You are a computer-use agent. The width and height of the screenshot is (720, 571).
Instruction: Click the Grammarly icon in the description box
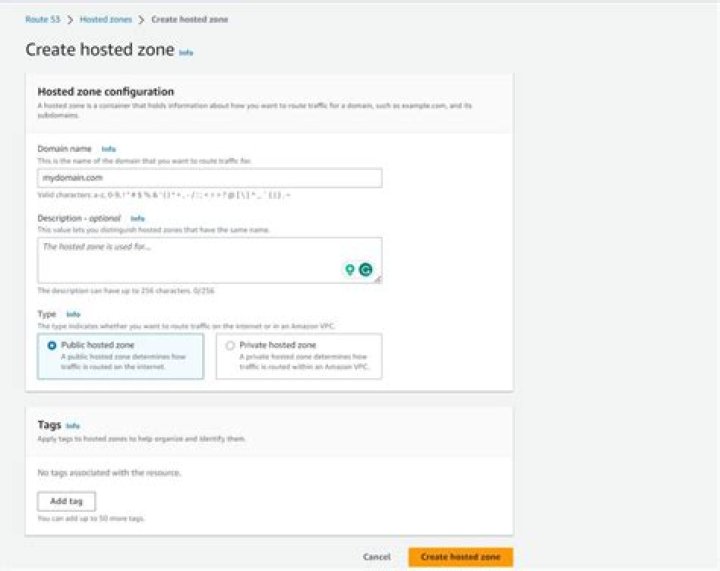(366, 269)
